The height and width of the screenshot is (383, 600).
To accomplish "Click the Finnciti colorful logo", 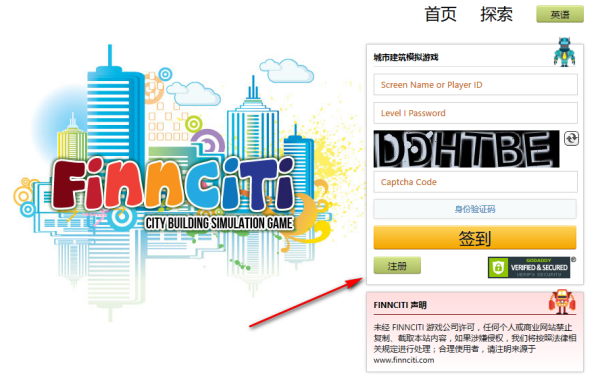I will click(x=173, y=185).
